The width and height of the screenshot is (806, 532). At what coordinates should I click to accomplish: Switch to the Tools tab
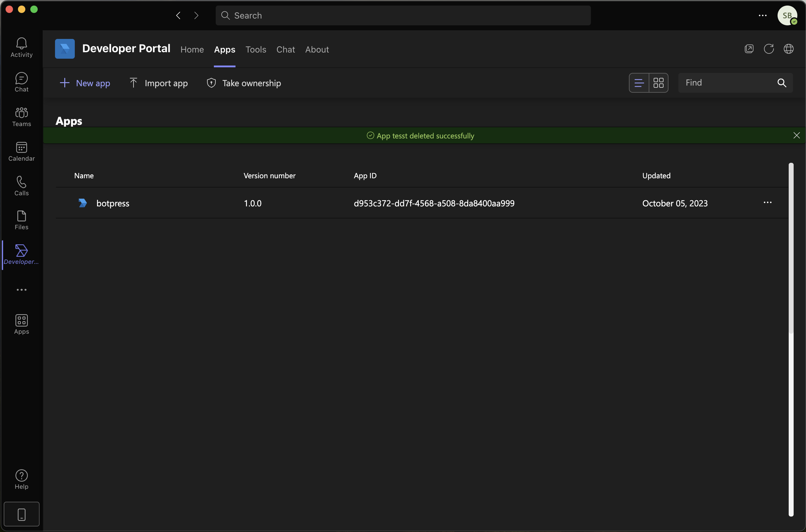point(255,49)
